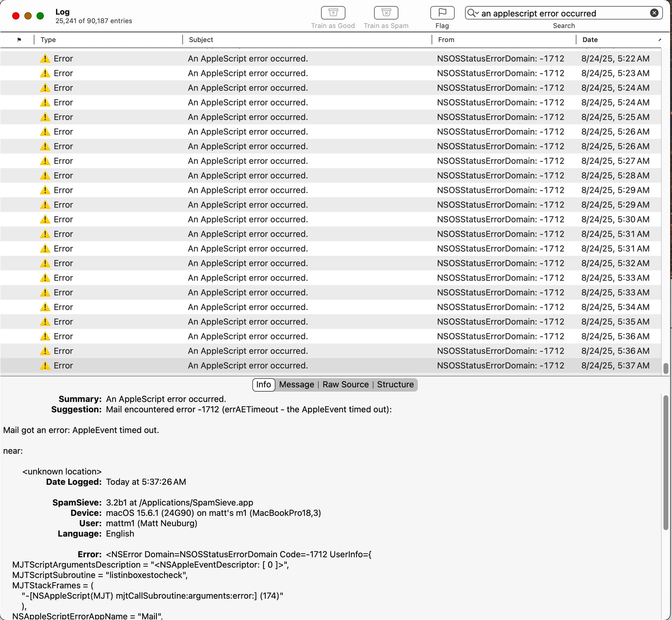Click the warning icon of the 5:22 AM error
The width and height of the screenshot is (672, 620).
point(45,58)
